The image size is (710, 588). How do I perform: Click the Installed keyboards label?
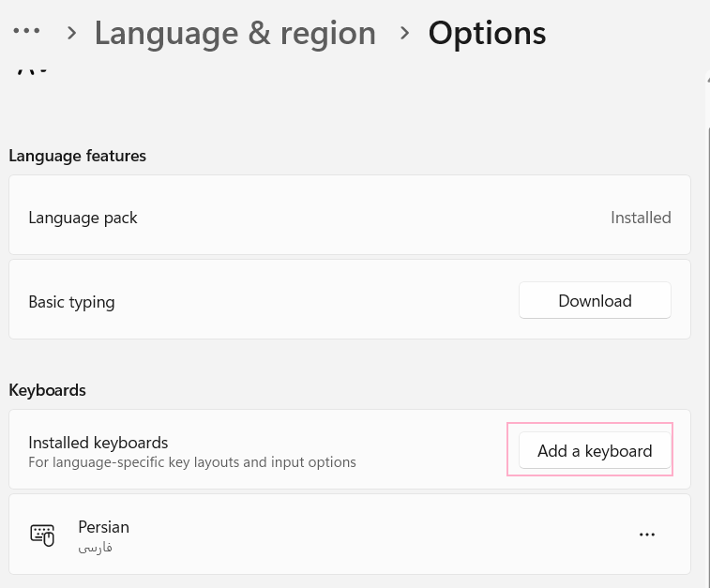98,443
